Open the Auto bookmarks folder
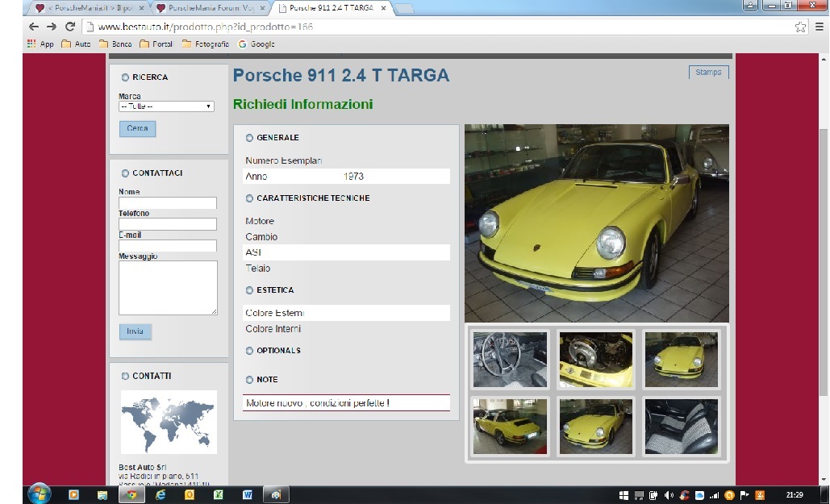Image resolution: width=830 pixels, height=504 pixels. click(76, 44)
